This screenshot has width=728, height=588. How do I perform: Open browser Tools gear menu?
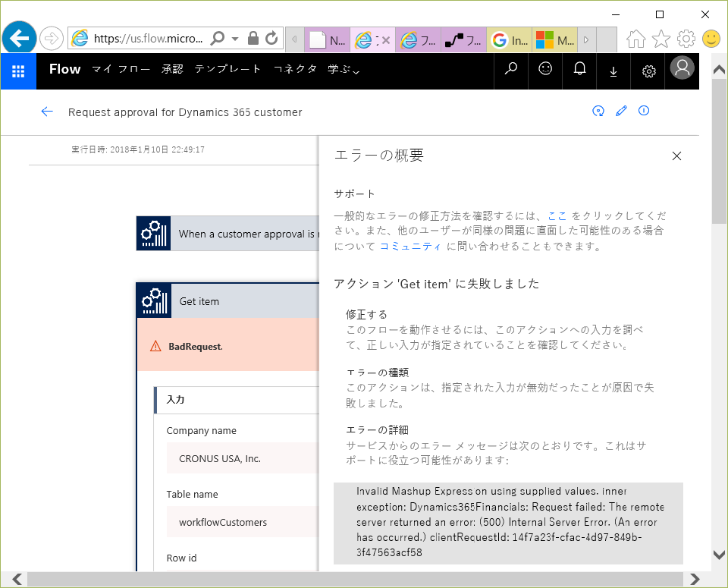(686, 39)
